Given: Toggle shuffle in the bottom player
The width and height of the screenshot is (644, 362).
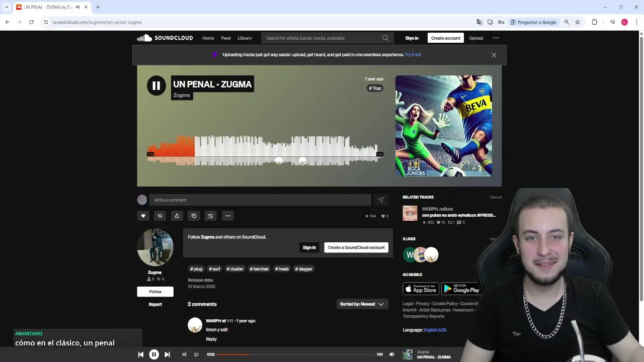Looking at the screenshot, I should coord(184,354).
